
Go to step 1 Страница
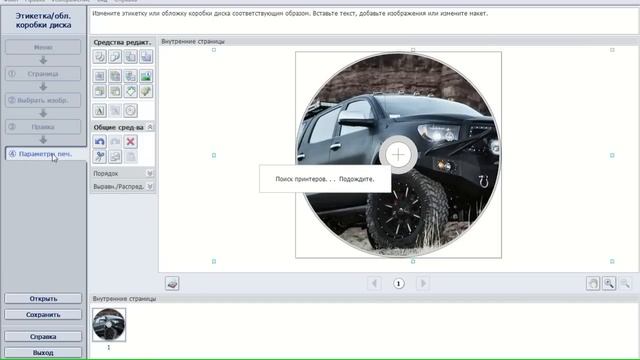coord(43,74)
